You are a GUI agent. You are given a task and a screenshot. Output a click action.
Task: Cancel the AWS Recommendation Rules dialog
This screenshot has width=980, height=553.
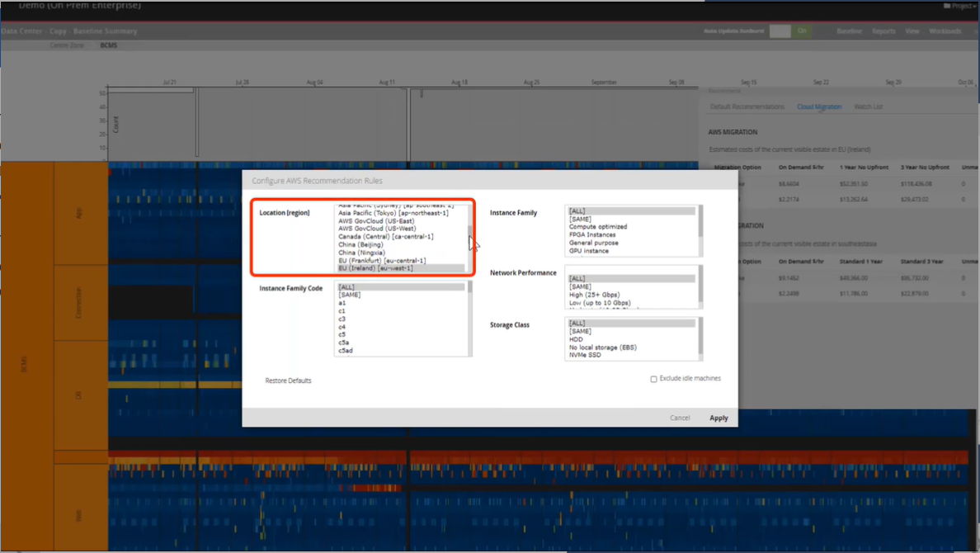click(680, 418)
